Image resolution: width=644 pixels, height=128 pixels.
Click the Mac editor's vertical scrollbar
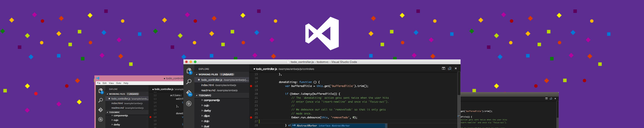pos(459,100)
